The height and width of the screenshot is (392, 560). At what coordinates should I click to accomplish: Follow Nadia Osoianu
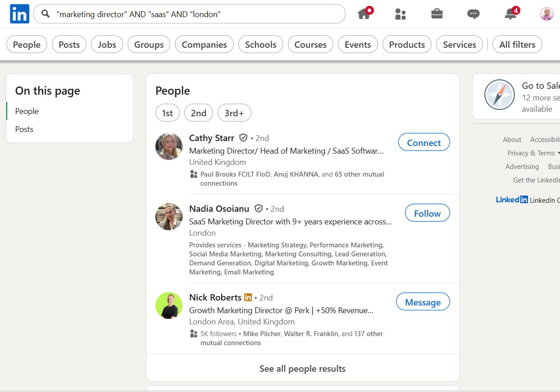(x=427, y=213)
